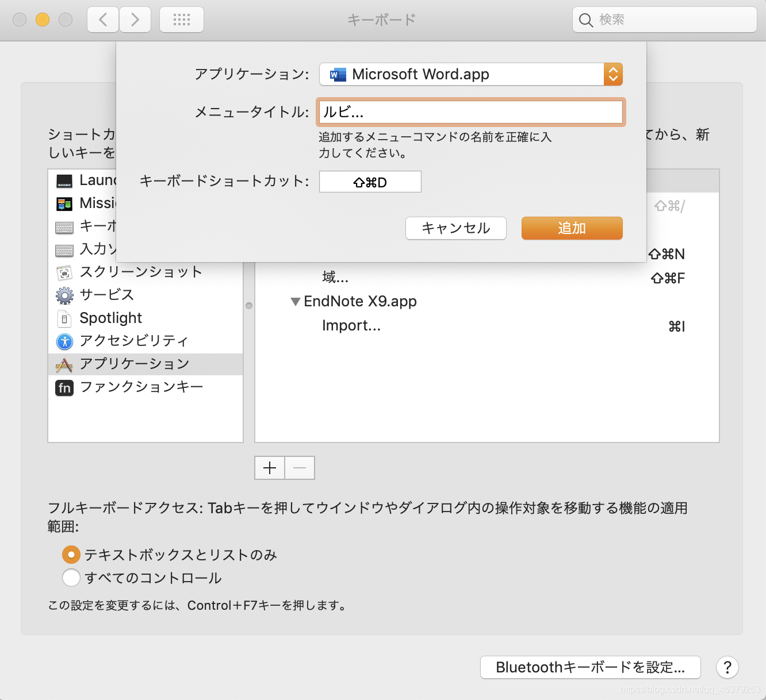Select アクセシビリティ category row
Image resolution: width=766 pixels, height=700 pixels.
(145, 341)
